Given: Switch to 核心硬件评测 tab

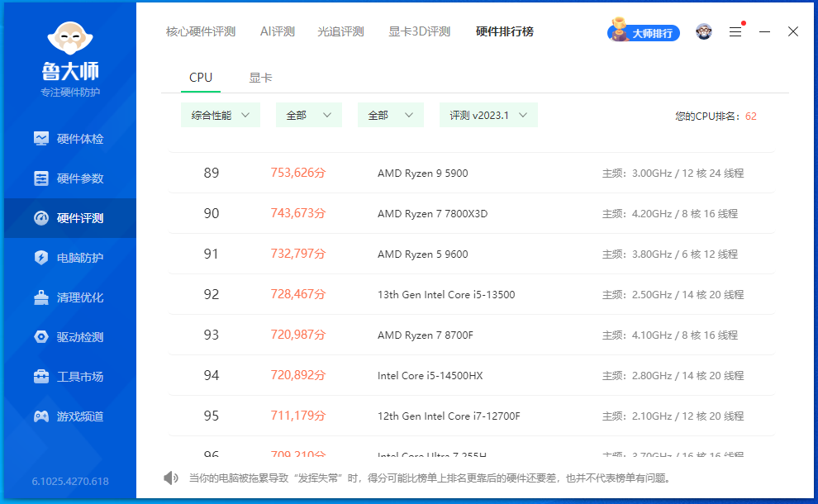Looking at the screenshot, I should tap(201, 32).
